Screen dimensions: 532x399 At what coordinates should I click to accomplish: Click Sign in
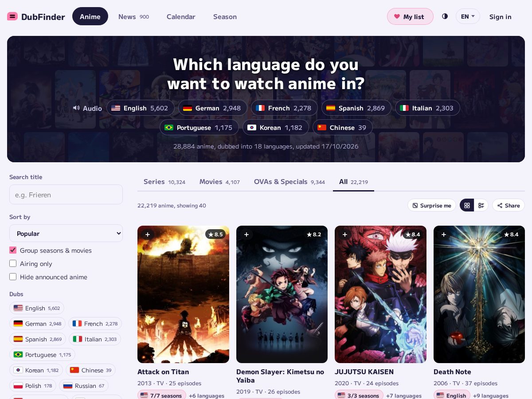tap(501, 16)
